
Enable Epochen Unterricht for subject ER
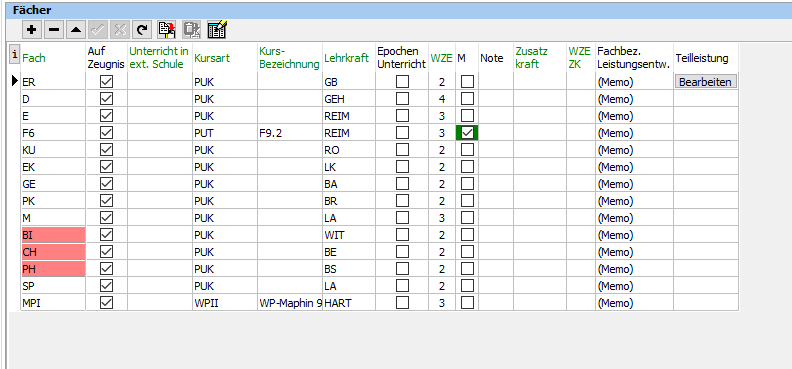(402, 82)
